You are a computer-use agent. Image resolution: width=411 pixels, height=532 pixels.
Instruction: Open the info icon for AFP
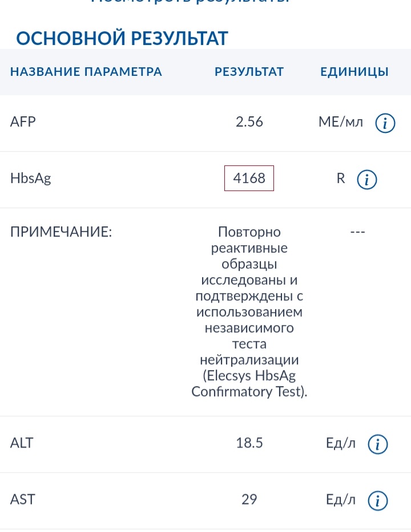(x=385, y=123)
